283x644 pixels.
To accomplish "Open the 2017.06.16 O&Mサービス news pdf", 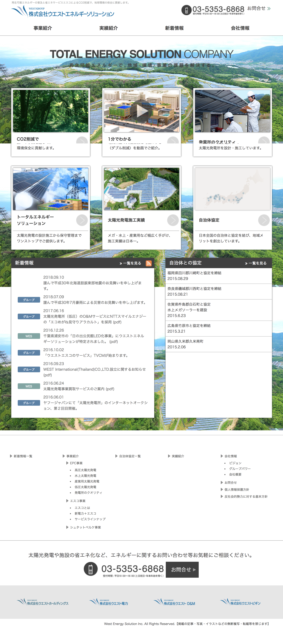I will pos(95,319).
